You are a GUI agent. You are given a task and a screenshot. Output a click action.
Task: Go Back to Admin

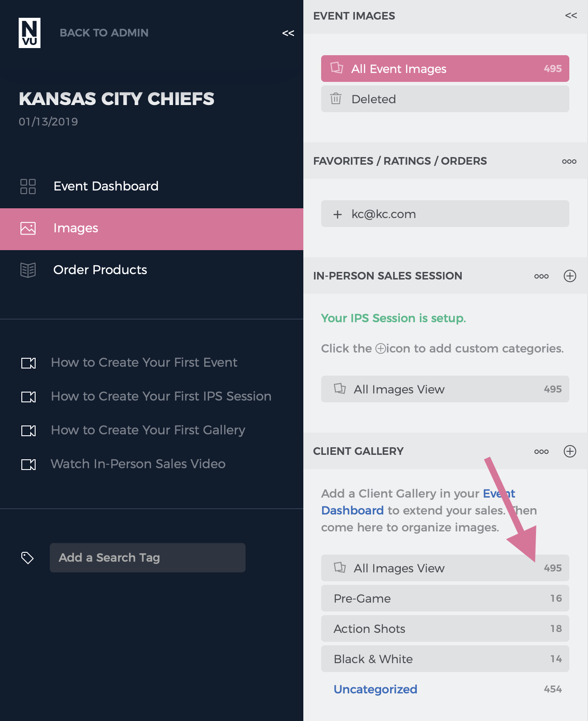pos(104,33)
